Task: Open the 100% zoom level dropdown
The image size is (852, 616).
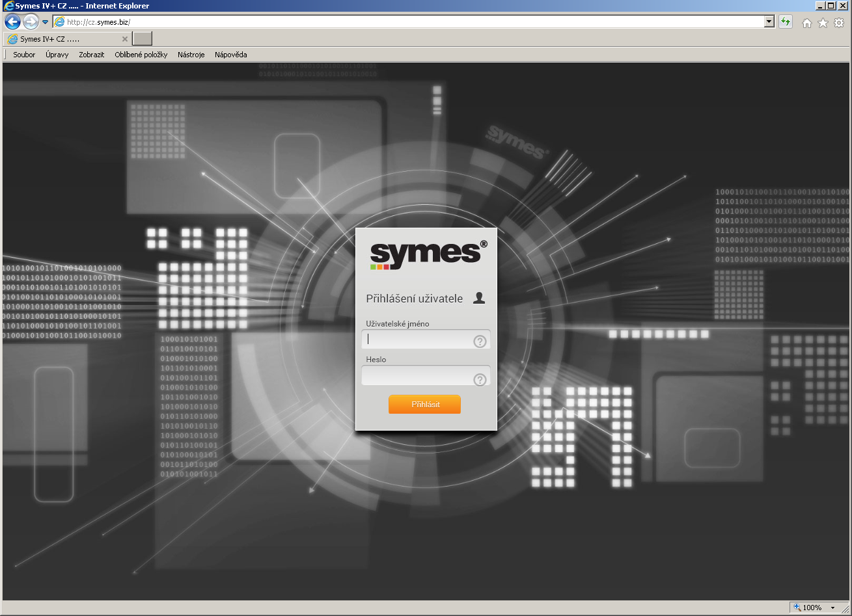Action: click(x=832, y=608)
